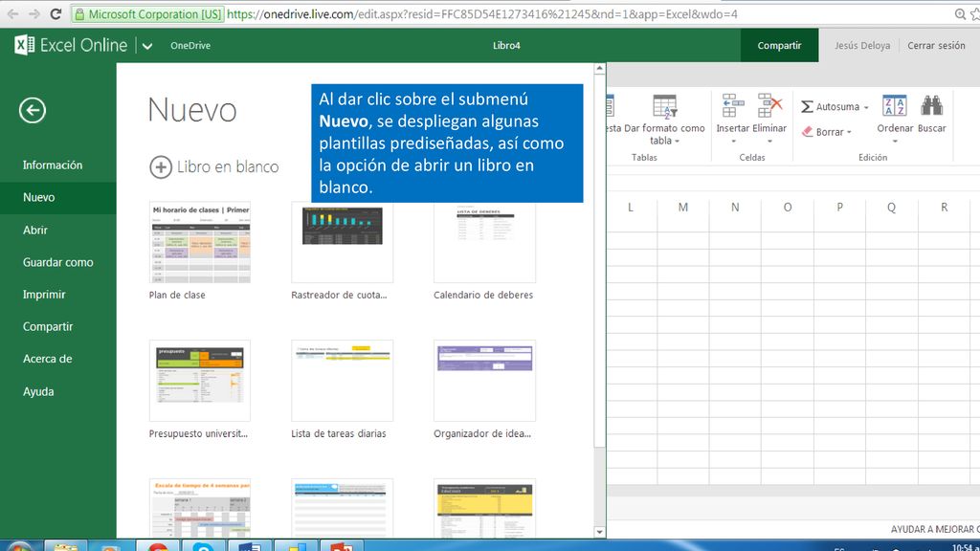Open the Plan de clase template thumbnail

click(x=200, y=242)
